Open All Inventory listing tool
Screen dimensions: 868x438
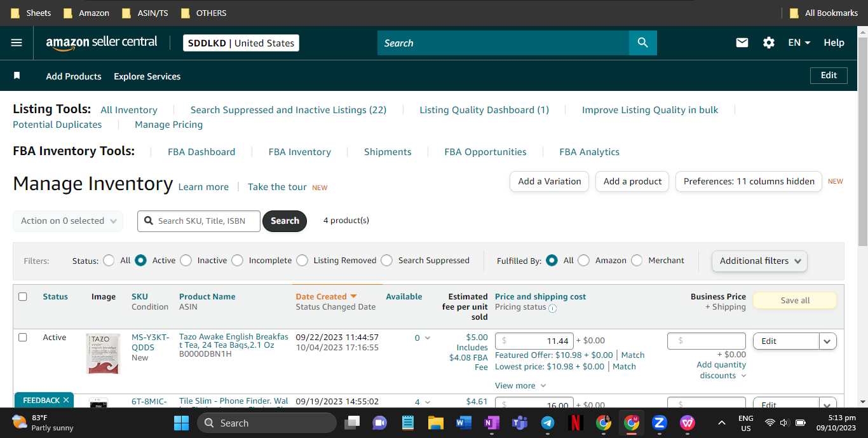coord(129,110)
